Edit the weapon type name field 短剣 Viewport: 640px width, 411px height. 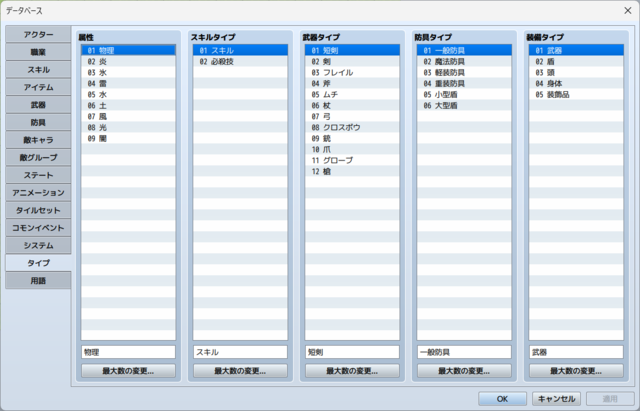click(352, 352)
